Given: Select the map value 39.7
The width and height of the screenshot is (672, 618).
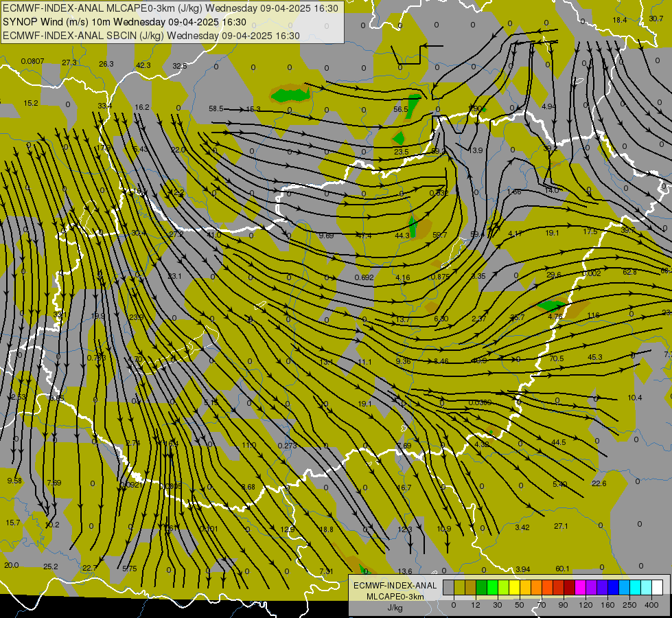Looking at the screenshot, I should coord(628,231).
